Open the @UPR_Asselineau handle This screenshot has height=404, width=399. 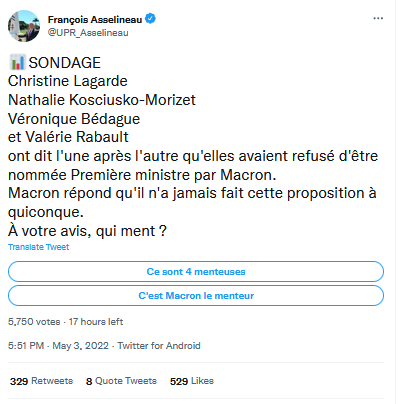(88, 33)
